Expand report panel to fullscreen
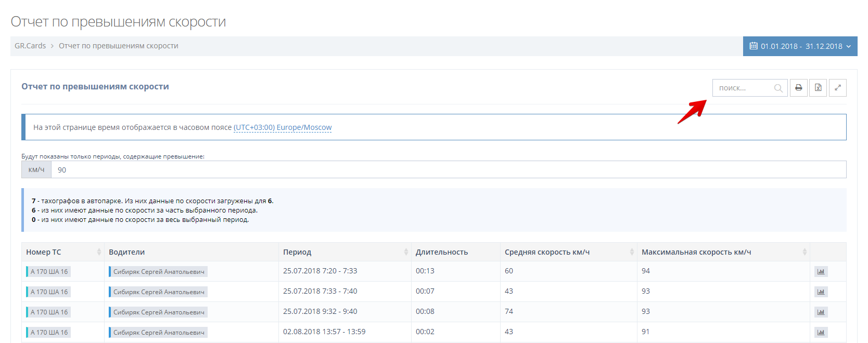The width and height of the screenshot is (868, 343). point(838,88)
